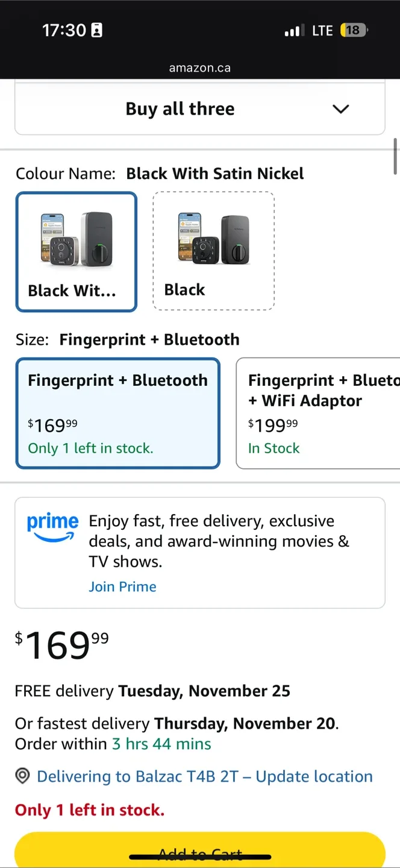
Task: Click the page scrollbar on right edge
Action: (395, 156)
